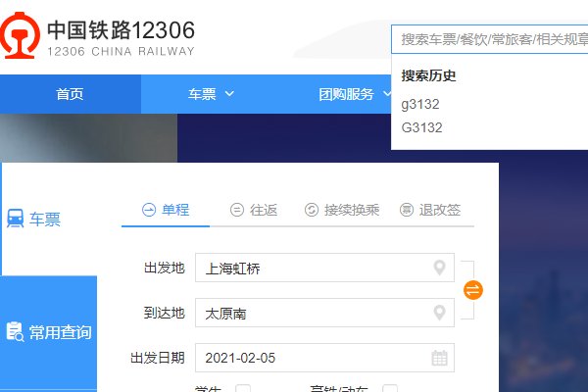Viewport: 588px width, 392px height.
Task: Click the train icon beside 车票
Action: click(15, 219)
